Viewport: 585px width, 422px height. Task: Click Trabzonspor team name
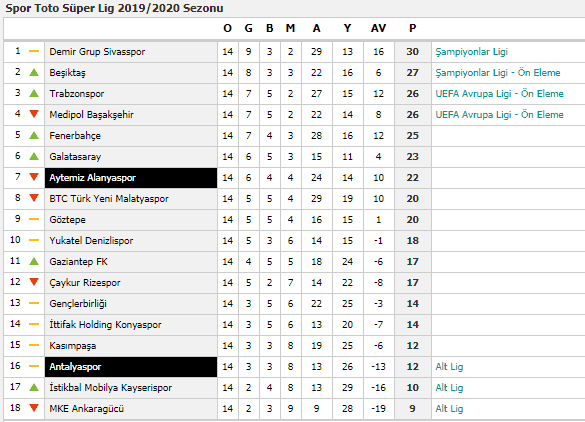pos(76,94)
